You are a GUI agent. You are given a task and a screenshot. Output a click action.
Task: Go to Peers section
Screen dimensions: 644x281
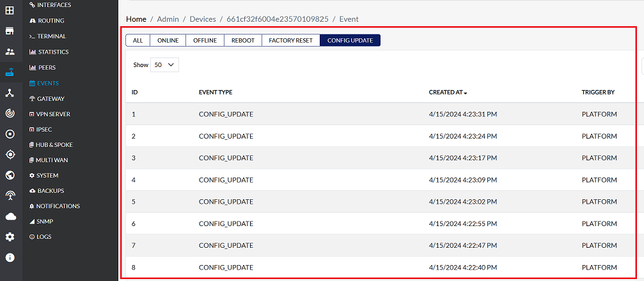pos(42,67)
